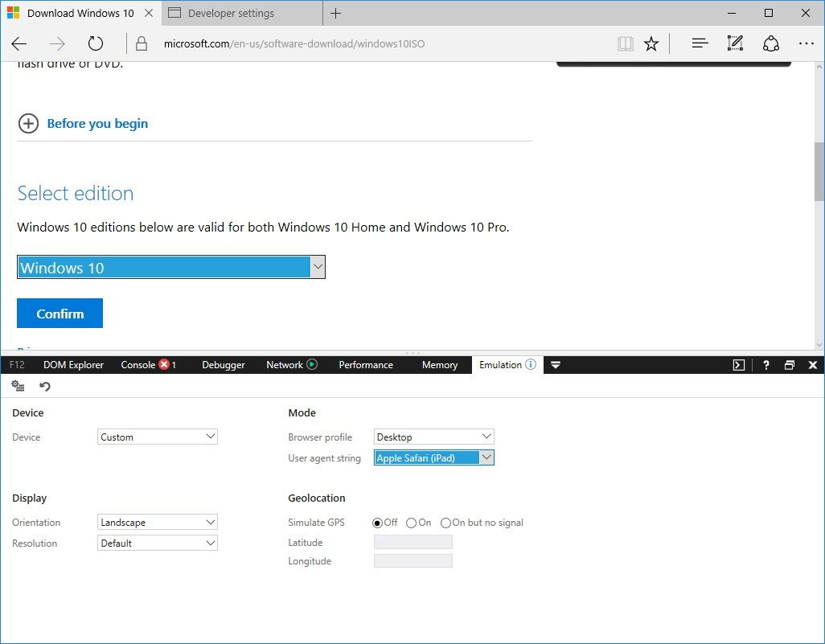Add page to favorites with star icon
The image size is (825, 644).
[x=651, y=43]
